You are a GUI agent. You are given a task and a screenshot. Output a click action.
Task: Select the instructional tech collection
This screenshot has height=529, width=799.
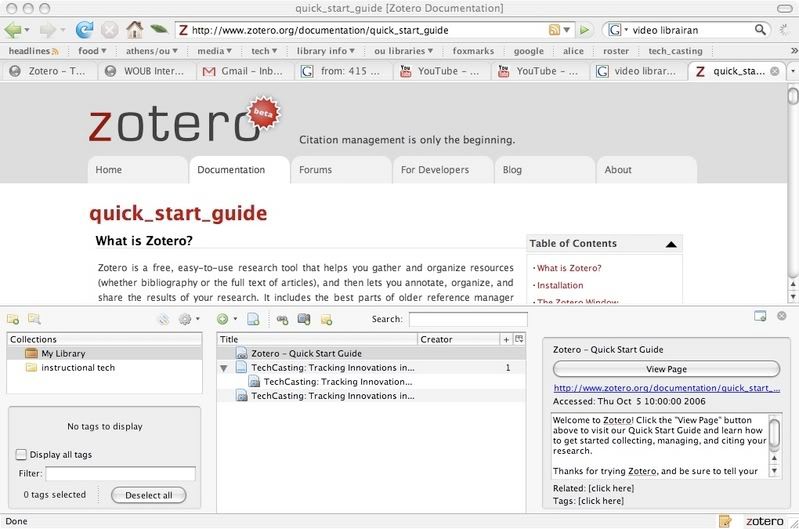tap(104, 367)
